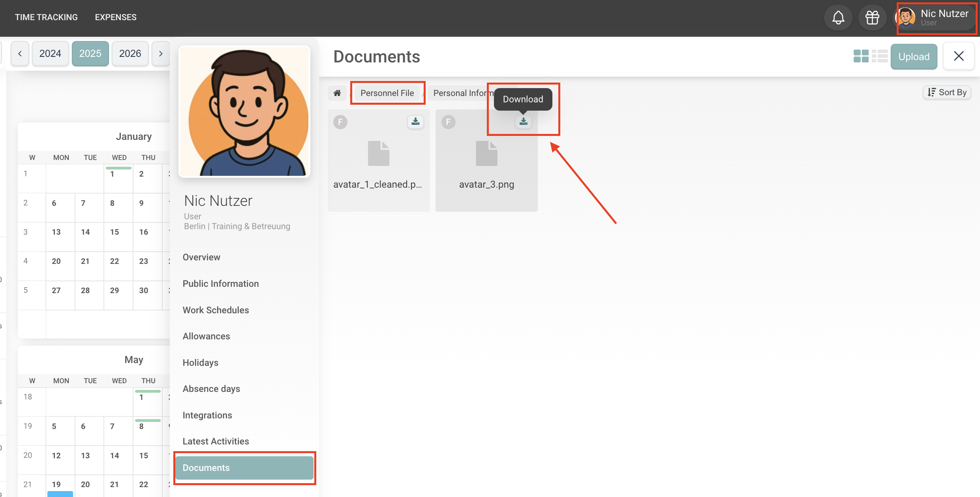
Task: Open the Overview section
Action: pyautogui.click(x=244, y=257)
